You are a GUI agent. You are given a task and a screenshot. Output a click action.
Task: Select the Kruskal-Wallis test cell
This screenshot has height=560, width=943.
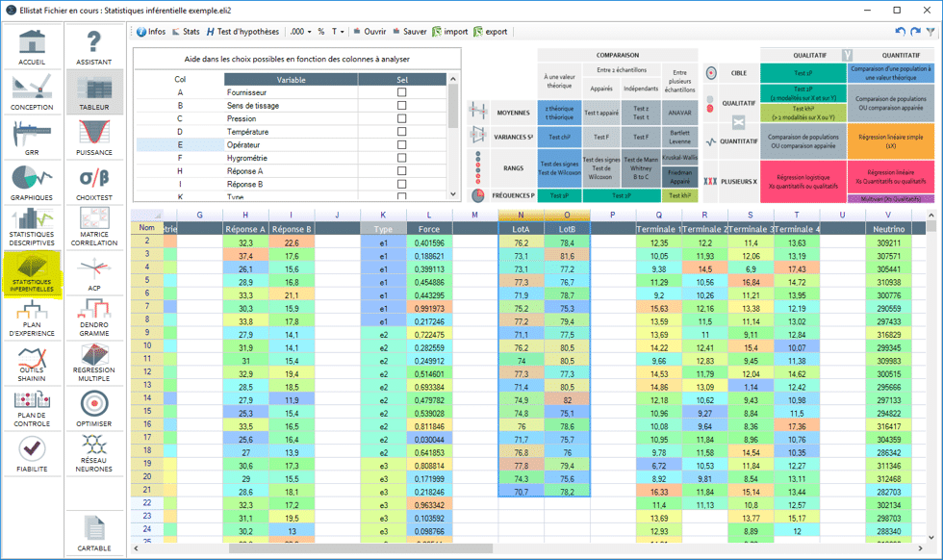click(x=679, y=157)
